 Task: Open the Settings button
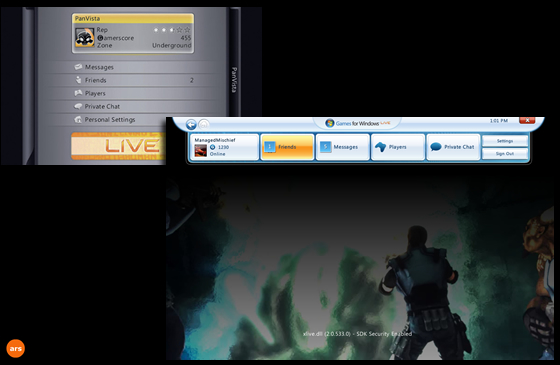[x=505, y=141]
